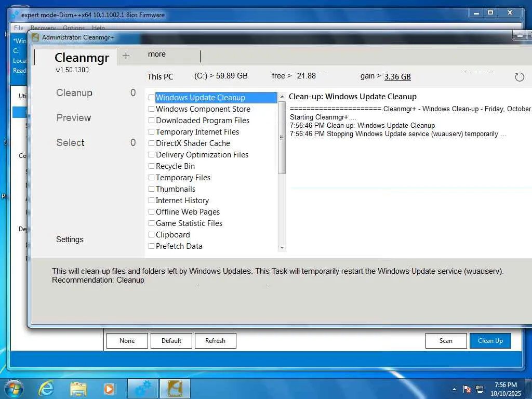Enable Prefetch Data checkbox
This screenshot has width=532, height=399.
[151, 246]
